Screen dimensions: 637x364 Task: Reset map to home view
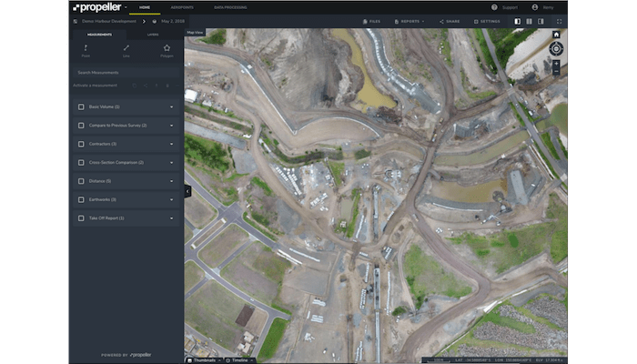click(x=556, y=35)
